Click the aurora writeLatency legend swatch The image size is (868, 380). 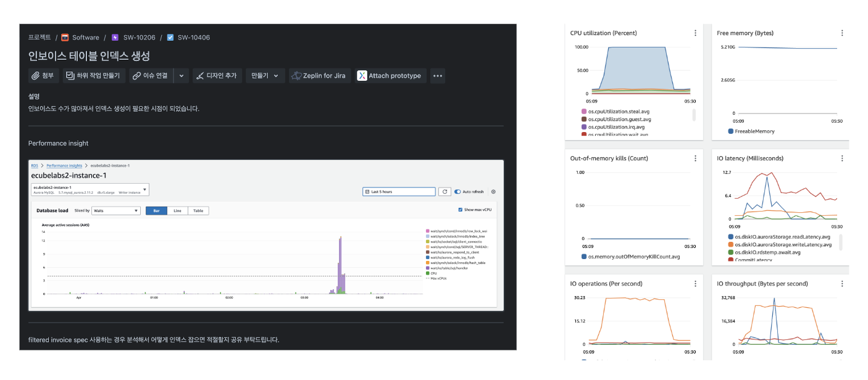(731, 245)
